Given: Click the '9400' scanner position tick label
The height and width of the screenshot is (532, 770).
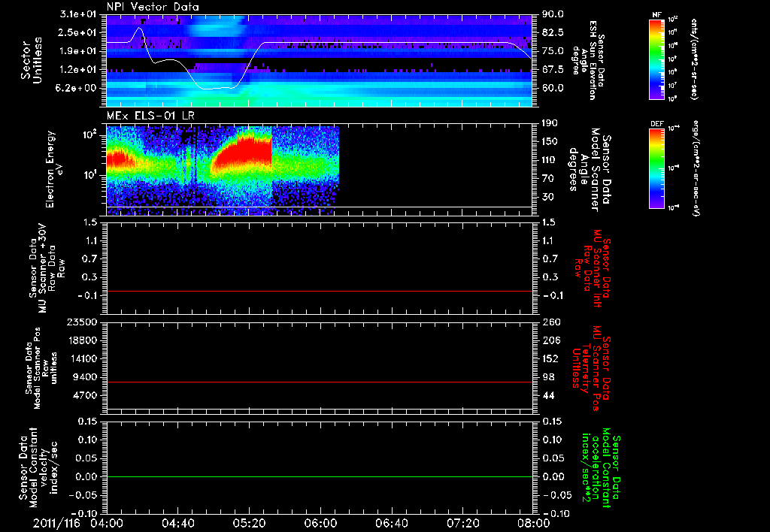Looking at the screenshot, I should click(x=84, y=377).
